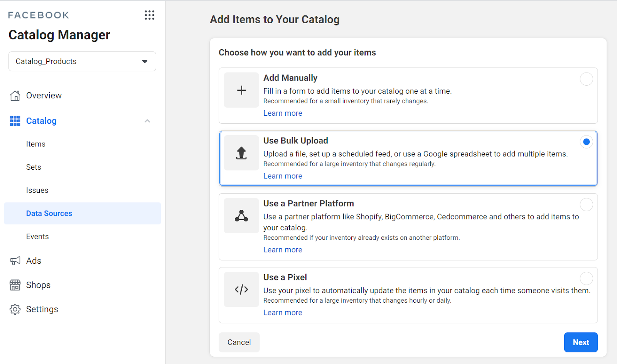Go to Data Sources in sidebar
The image size is (617, 364).
(x=49, y=214)
